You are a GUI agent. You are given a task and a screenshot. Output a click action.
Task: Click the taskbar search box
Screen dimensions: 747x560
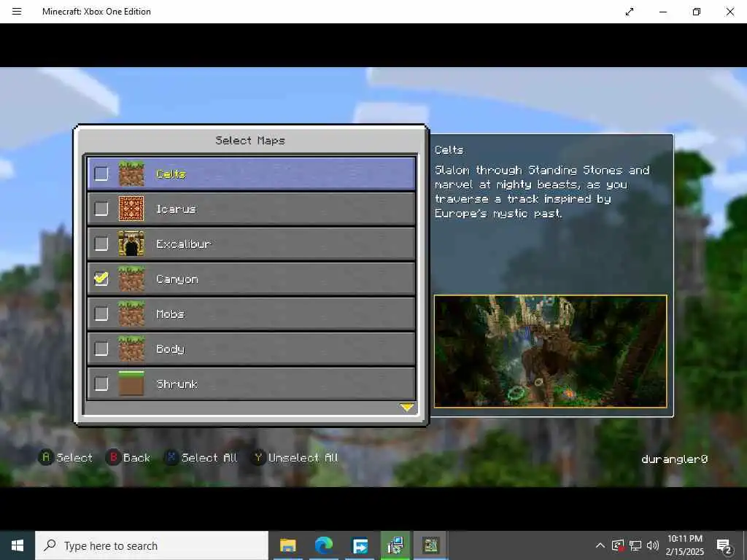[x=152, y=545]
